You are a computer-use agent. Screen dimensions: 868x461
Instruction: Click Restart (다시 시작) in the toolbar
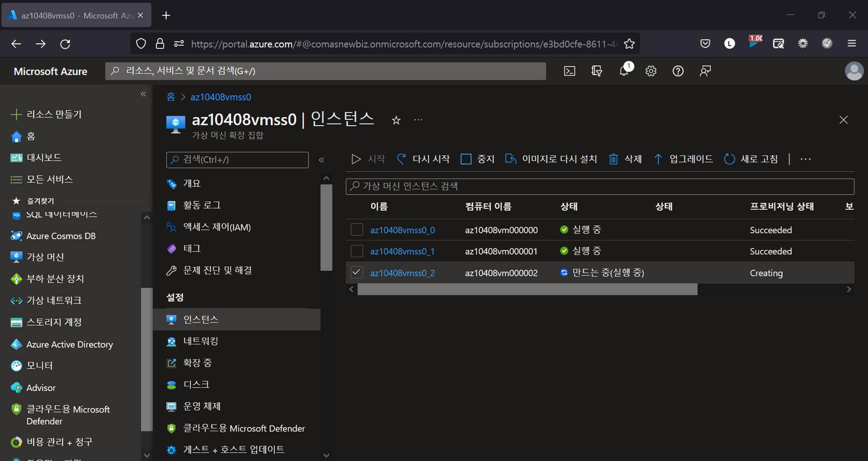coord(423,159)
